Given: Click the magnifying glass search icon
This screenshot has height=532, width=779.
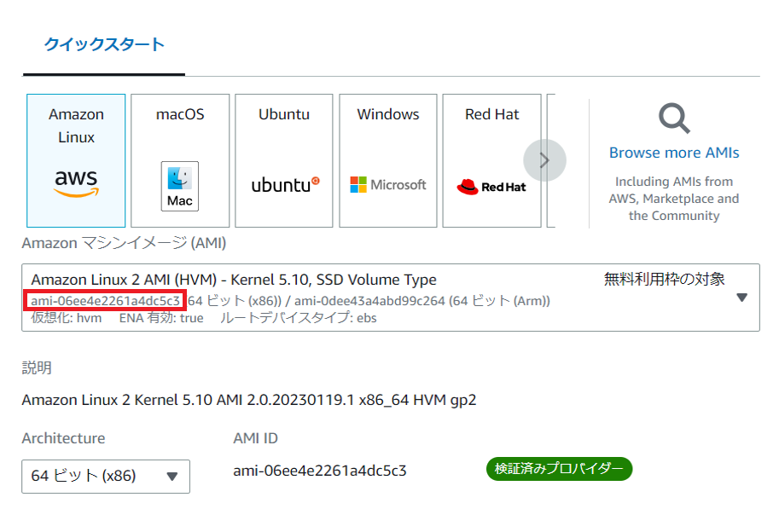Looking at the screenshot, I should coord(674,119).
